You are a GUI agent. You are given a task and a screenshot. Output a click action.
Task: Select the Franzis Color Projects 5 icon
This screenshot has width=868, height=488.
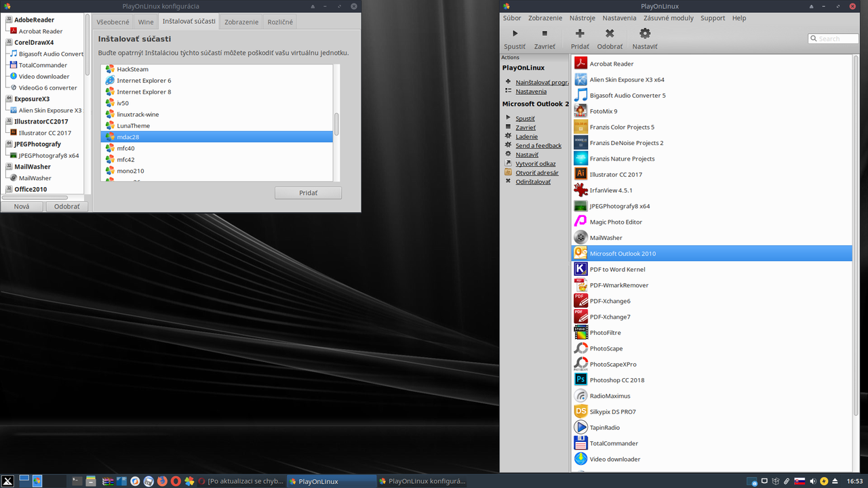coord(580,127)
